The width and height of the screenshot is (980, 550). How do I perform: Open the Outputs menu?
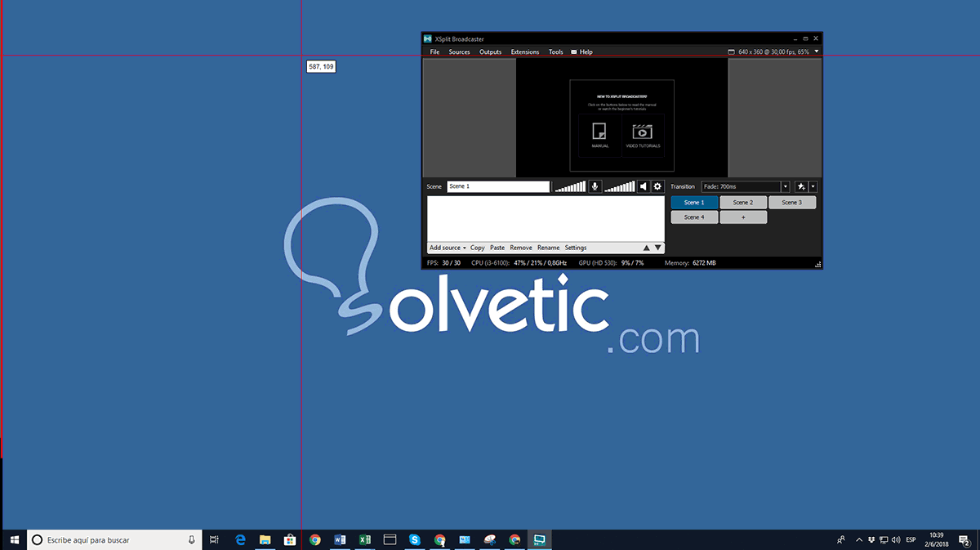tap(490, 51)
